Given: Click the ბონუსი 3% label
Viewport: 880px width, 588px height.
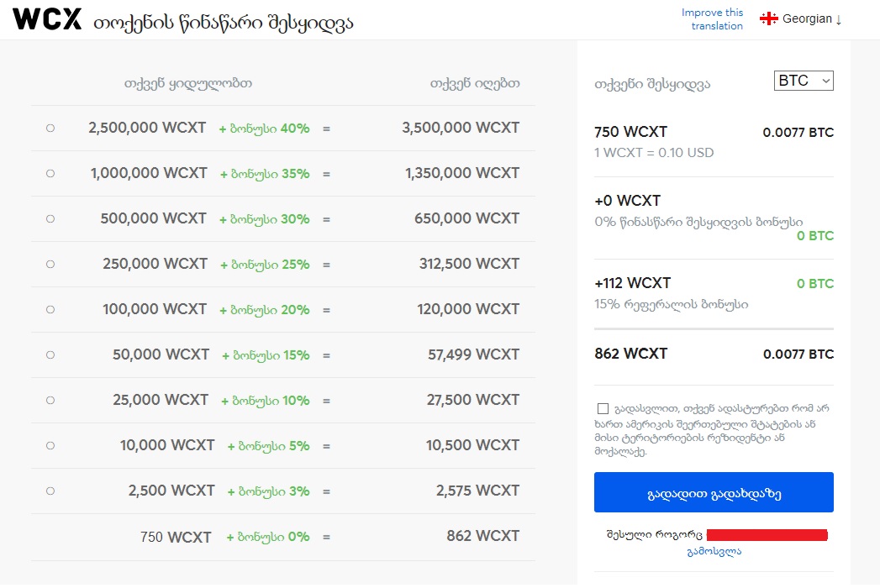Looking at the screenshot, I should tap(269, 492).
